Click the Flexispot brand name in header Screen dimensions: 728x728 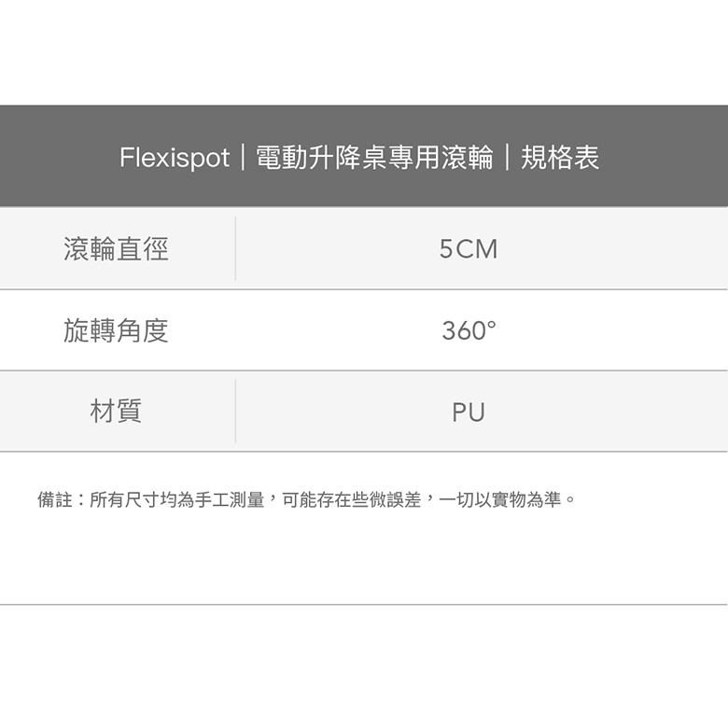[174, 158]
